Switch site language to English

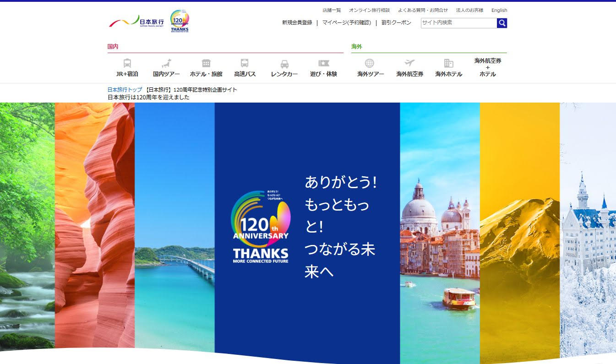[499, 10]
